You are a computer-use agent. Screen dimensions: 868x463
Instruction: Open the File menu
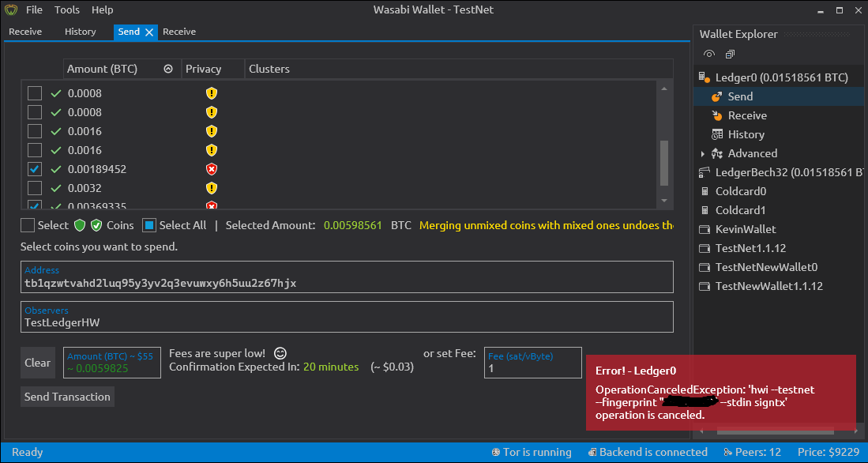coord(34,10)
